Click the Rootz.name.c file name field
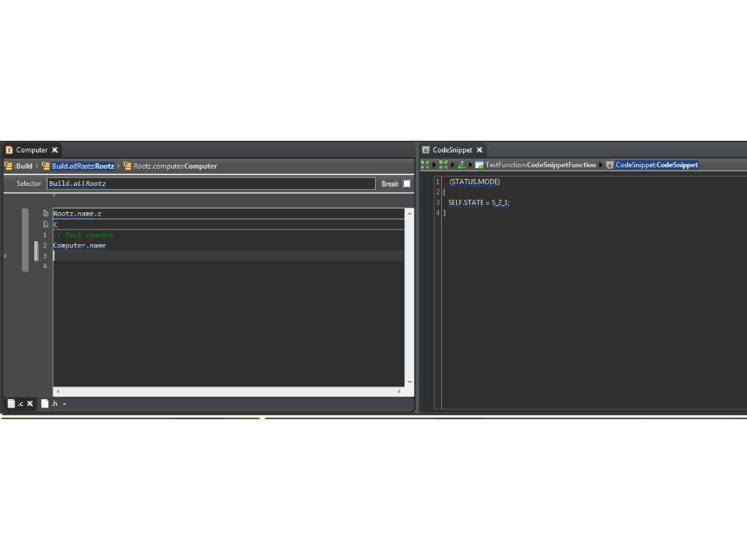Viewport: 747px width, 560px height. [226, 213]
